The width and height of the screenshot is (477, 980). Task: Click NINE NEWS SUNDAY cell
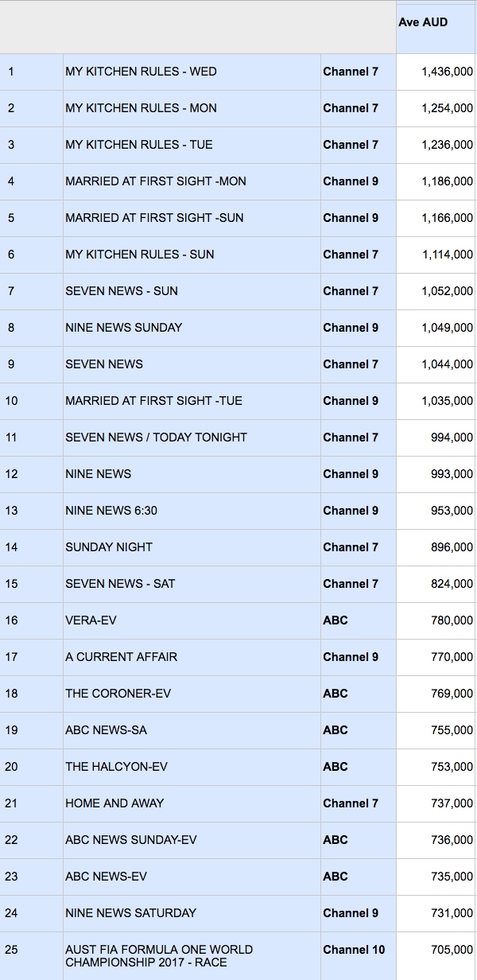[x=192, y=328]
